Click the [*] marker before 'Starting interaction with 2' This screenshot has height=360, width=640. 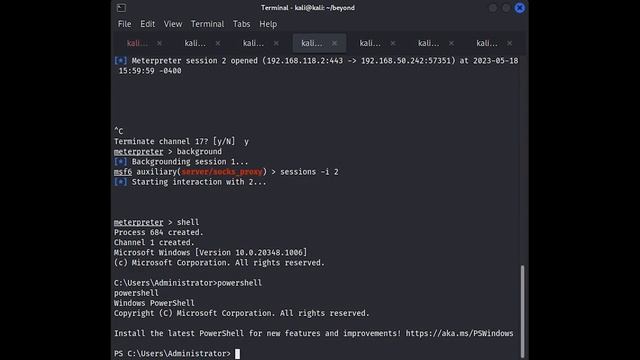[x=120, y=182]
